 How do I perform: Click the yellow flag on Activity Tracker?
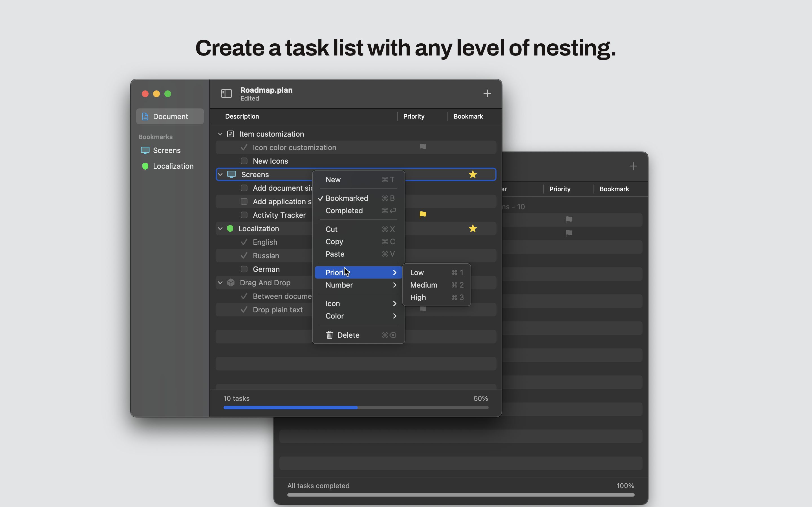coord(423,215)
